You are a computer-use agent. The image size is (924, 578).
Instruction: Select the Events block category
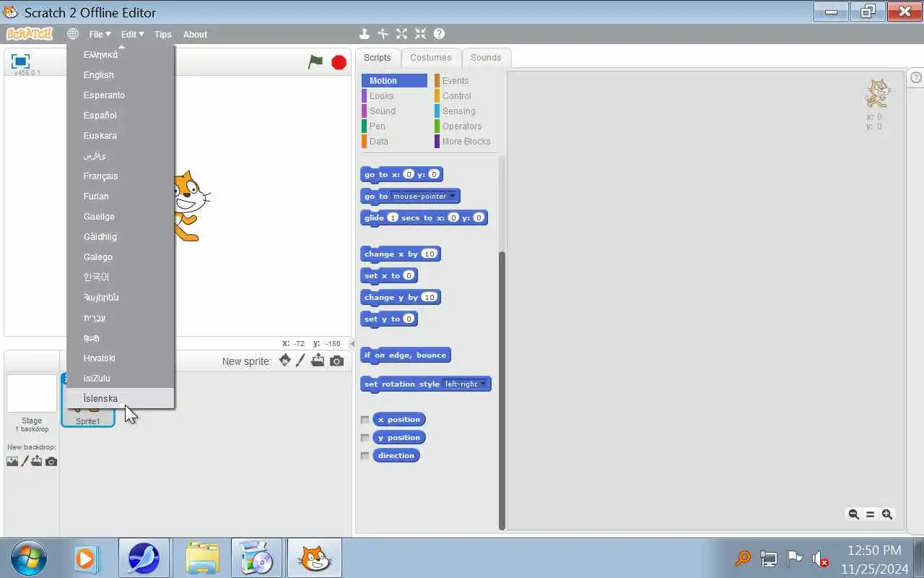pos(456,81)
